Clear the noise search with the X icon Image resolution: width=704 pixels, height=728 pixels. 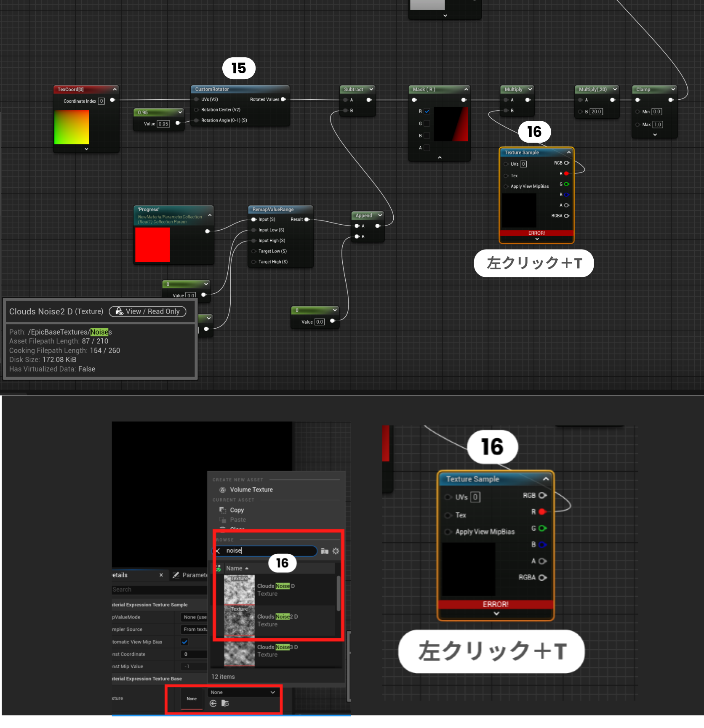click(218, 550)
